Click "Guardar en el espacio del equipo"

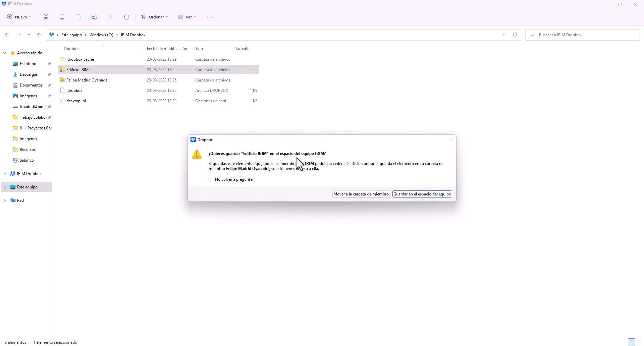(x=422, y=194)
